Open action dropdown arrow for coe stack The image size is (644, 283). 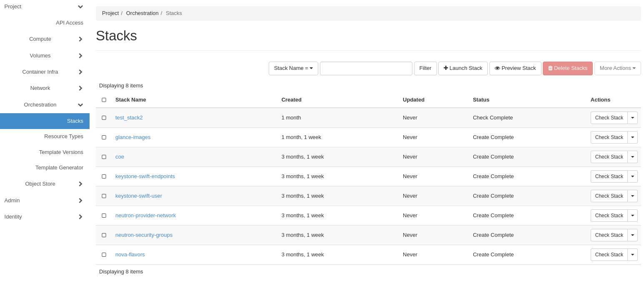(632, 157)
